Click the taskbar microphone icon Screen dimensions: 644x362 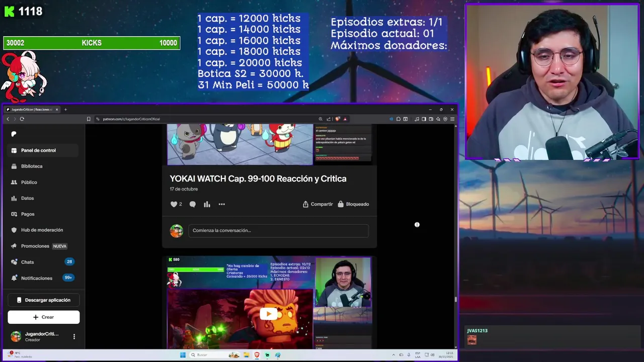[409, 355]
